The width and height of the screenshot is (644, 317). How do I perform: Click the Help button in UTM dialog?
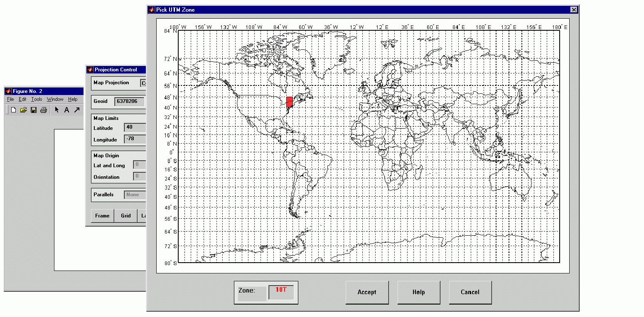pyautogui.click(x=418, y=292)
